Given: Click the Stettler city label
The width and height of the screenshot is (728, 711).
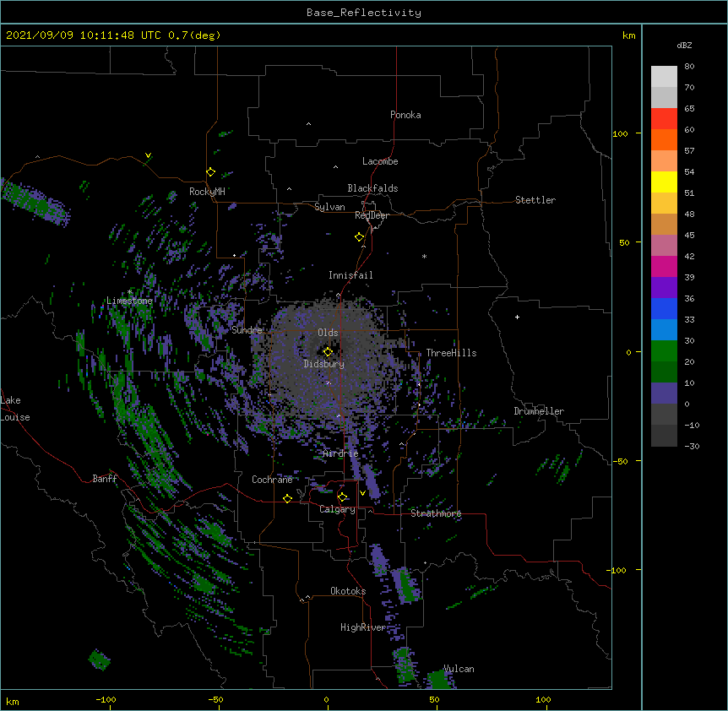Looking at the screenshot, I should (535, 200).
